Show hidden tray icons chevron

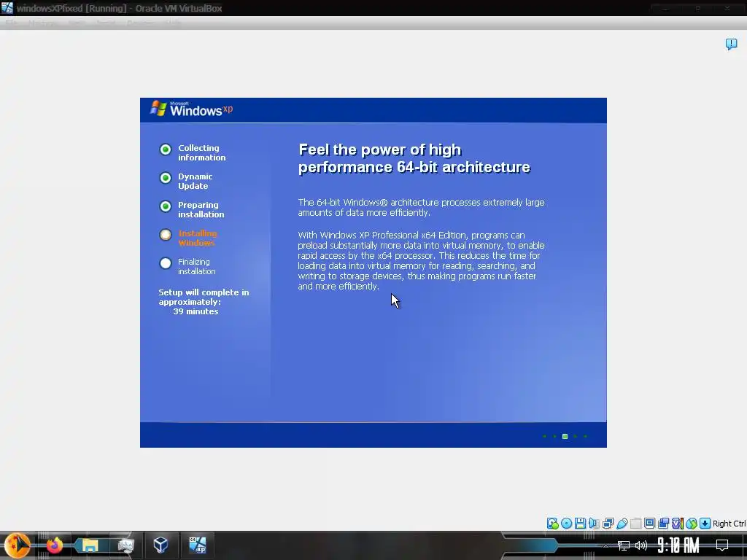click(606, 545)
